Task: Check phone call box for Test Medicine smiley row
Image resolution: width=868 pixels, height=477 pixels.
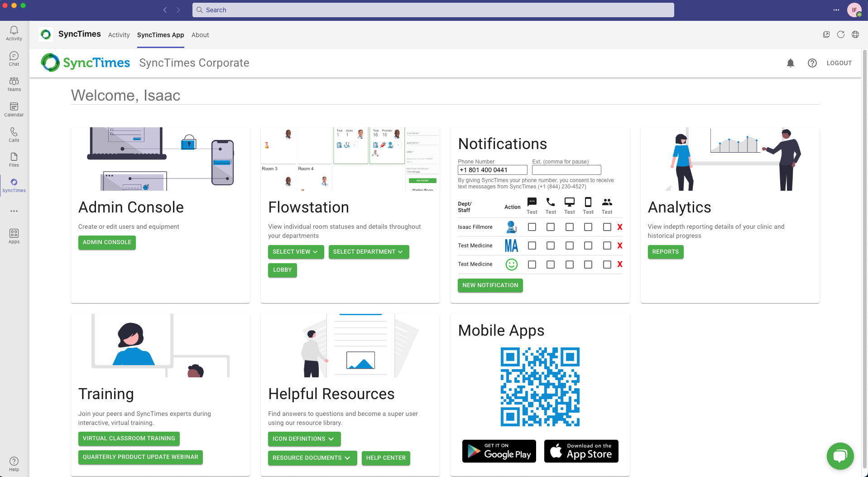Action: point(551,265)
